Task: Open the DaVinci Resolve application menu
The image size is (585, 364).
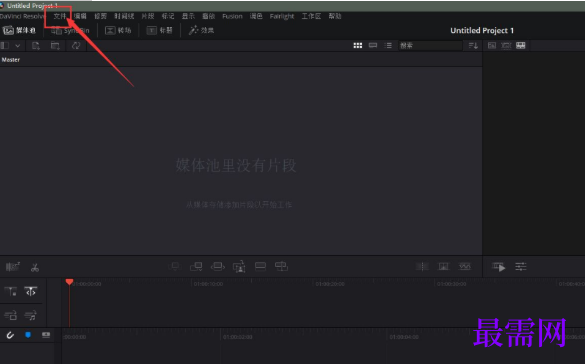Action: tap(22, 16)
